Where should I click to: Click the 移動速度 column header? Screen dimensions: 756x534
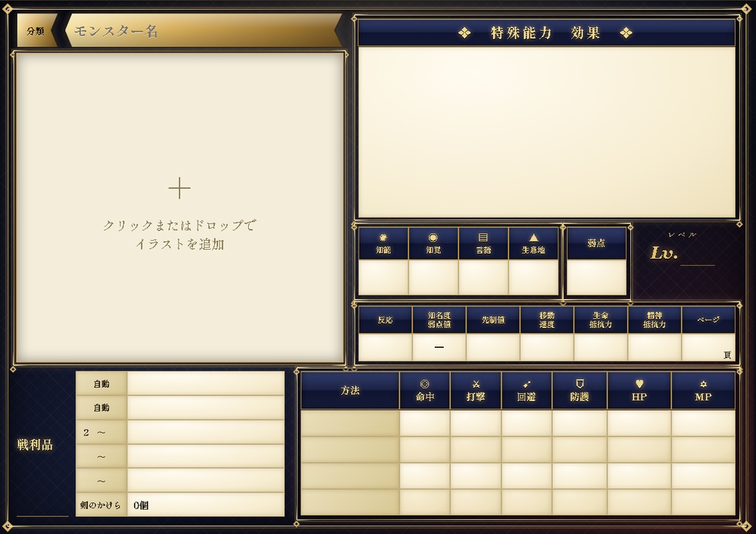(547, 320)
